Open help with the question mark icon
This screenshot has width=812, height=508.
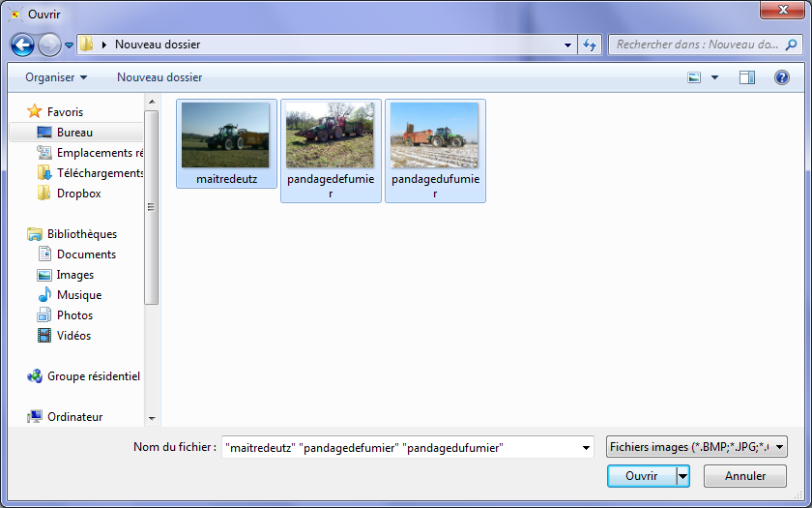(x=782, y=77)
